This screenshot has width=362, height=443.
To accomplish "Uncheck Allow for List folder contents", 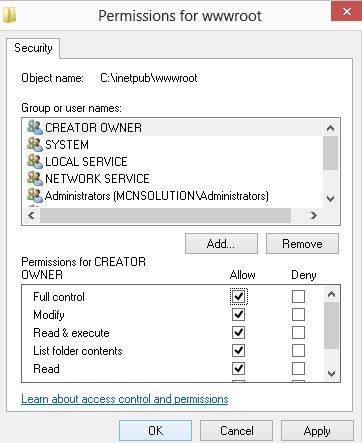I will click(x=238, y=350).
